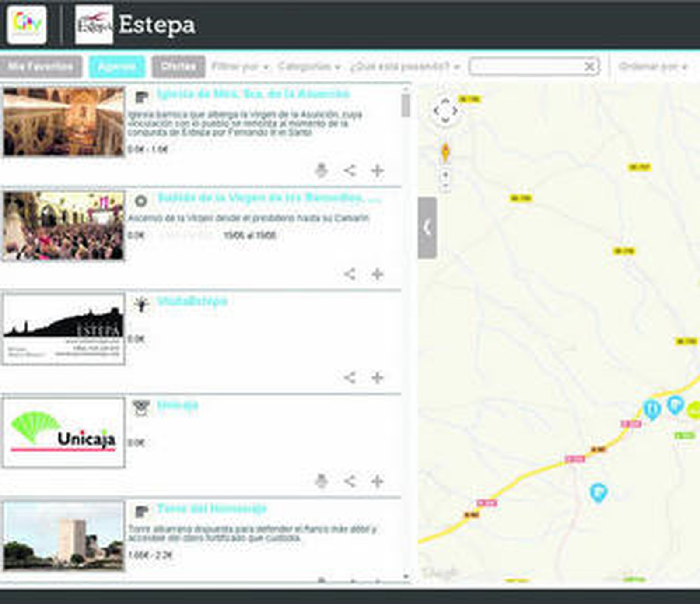The height and width of the screenshot is (604, 700).
Task: Add Iglesia de la Asunción with plus icon
Action: click(x=377, y=170)
